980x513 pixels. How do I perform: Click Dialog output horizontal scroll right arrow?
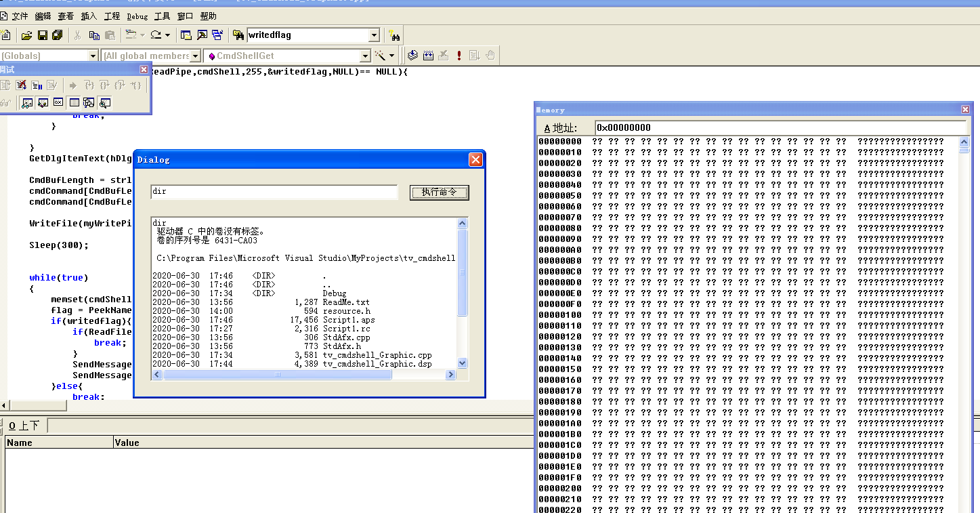tap(452, 374)
